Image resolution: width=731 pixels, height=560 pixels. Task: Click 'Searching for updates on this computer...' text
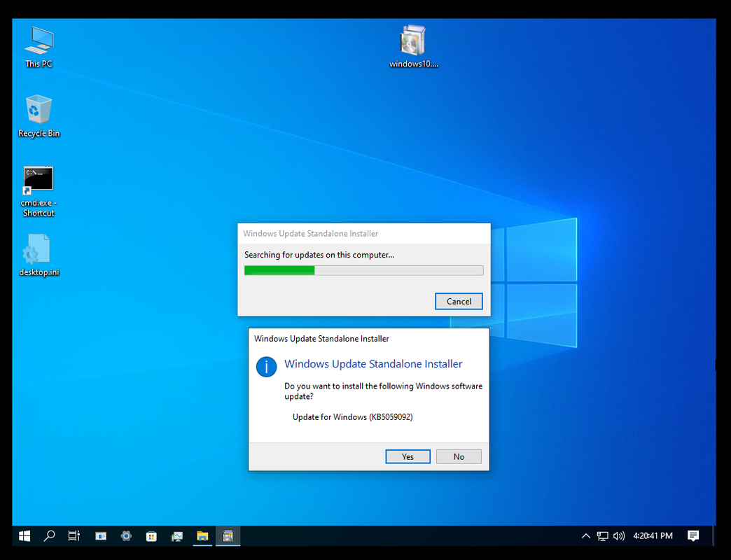click(x=319, y=255)
